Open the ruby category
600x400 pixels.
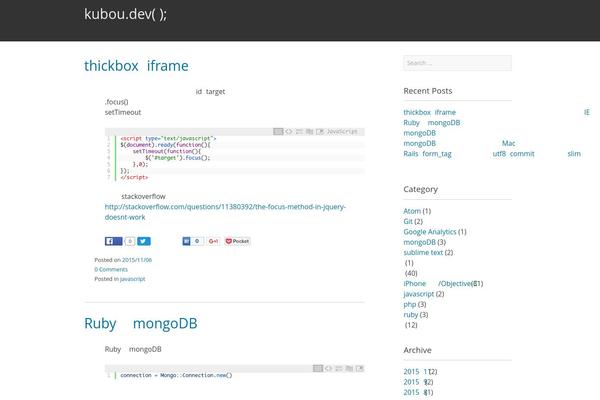tap(411, 314)
